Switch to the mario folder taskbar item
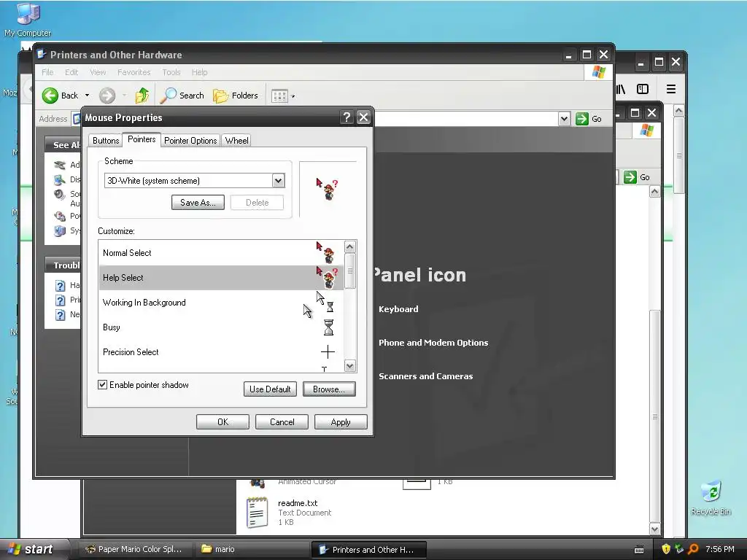Viewport: 747px width, 560px height. (x=252, y=549)
